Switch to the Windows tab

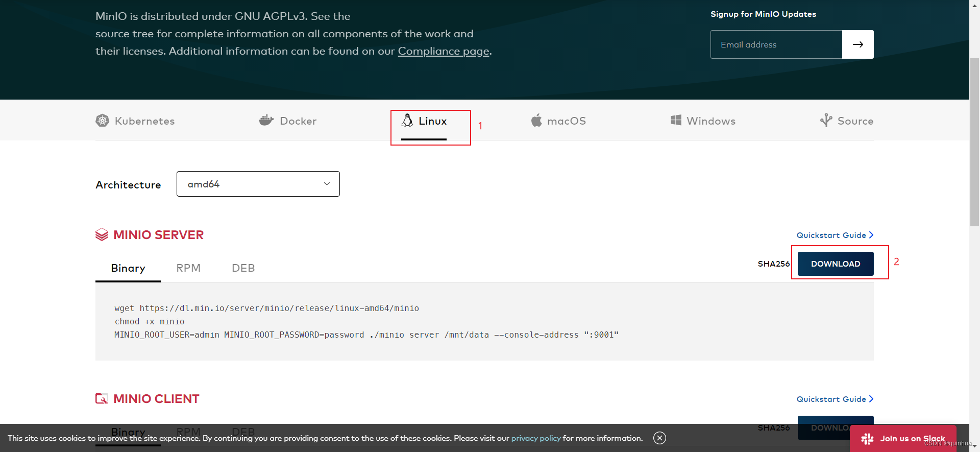click(x=703, y=121)
